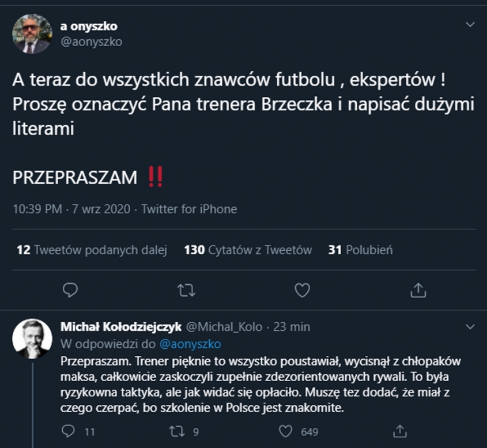Reply to a onyszko's main tweet
The height and width of the screenshot is (448, 487).
70,290
